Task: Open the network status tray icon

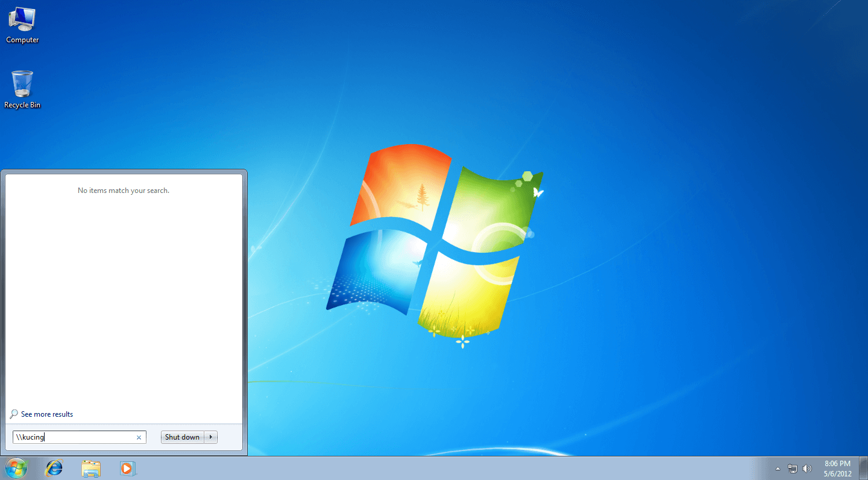Action: [793, 469]
